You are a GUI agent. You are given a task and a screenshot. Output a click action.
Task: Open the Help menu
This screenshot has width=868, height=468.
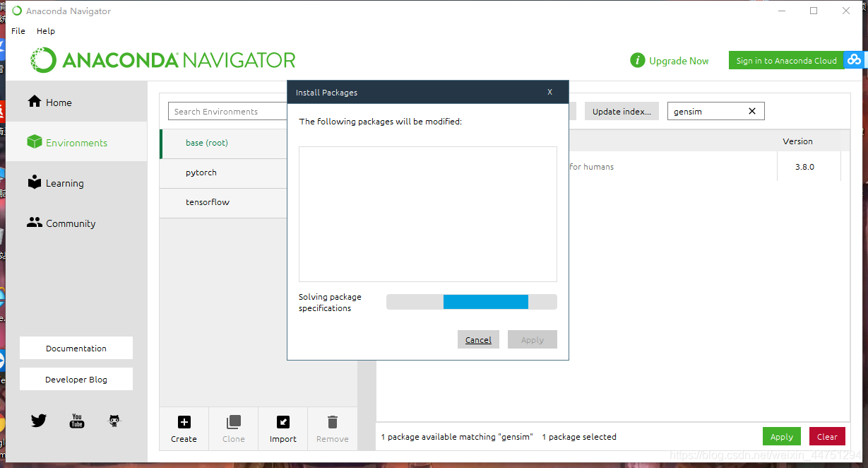click(46, 31)
